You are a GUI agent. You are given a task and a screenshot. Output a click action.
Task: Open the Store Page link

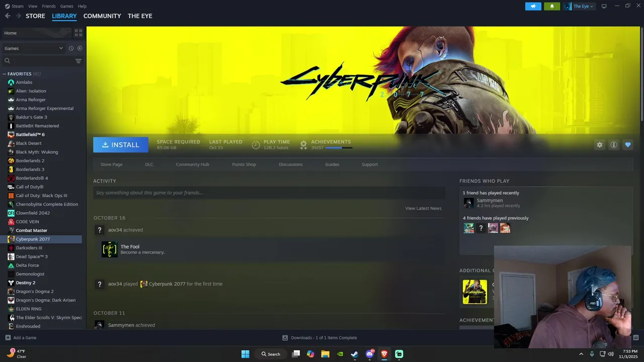tap(111, 164)
